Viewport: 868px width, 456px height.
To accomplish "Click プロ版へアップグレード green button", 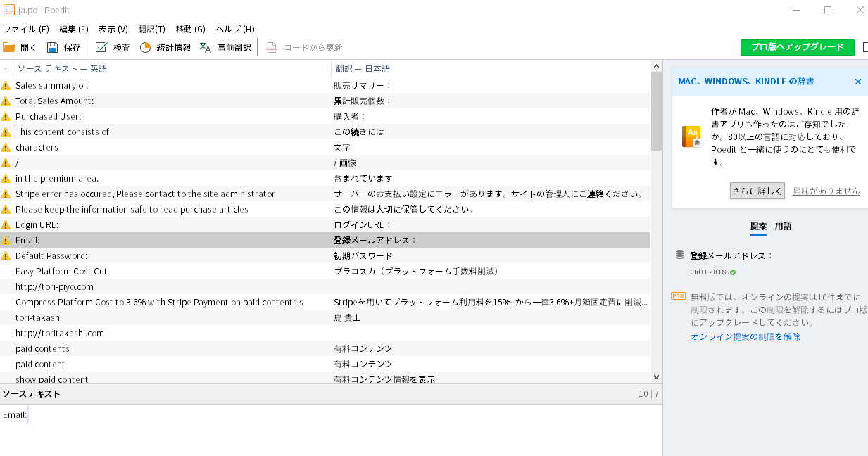I will [x=797, y=47].
